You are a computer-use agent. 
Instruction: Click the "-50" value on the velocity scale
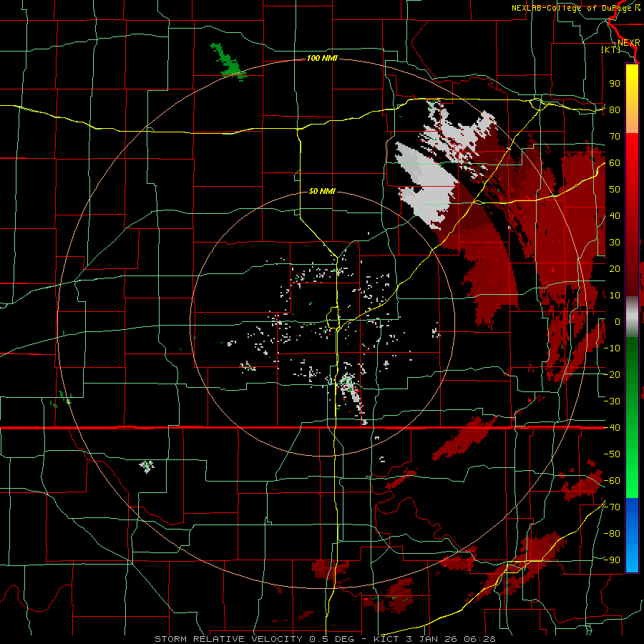pos(612,454)
